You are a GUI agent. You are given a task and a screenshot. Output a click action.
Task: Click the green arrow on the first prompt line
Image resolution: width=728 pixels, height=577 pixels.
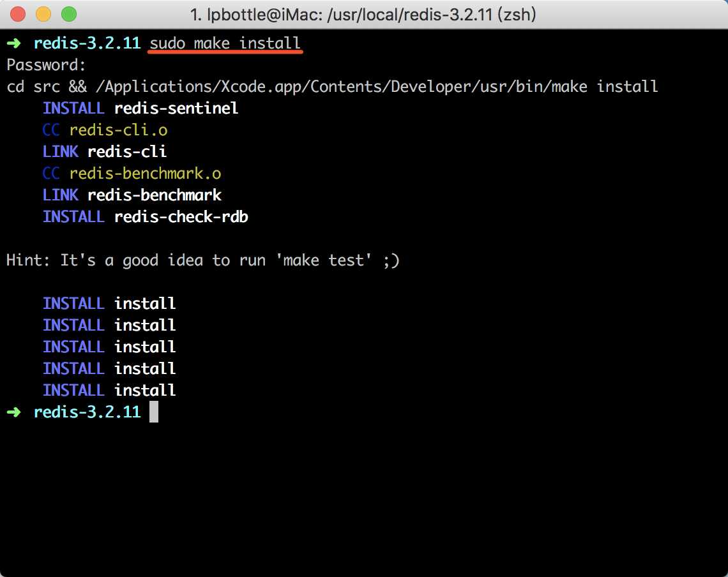pyautogui.click(x=14, y=43)
